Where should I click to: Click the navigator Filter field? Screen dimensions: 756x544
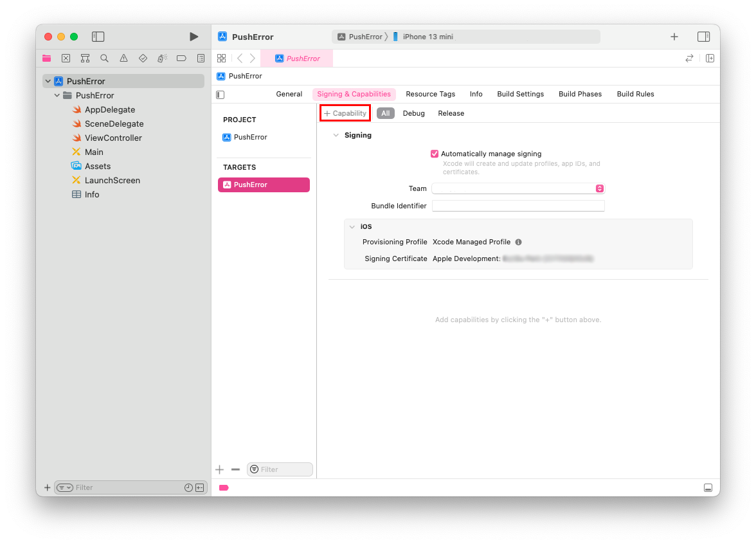pos(130,487)
